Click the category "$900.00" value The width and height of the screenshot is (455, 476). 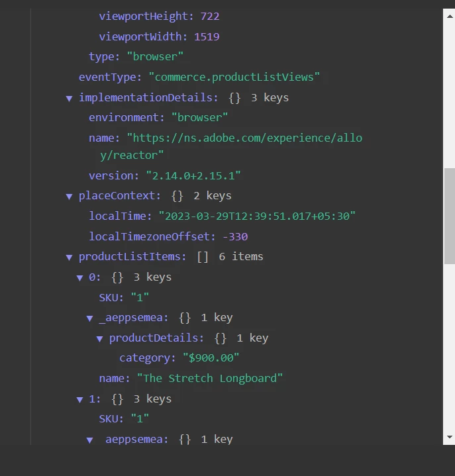point(211,358)
